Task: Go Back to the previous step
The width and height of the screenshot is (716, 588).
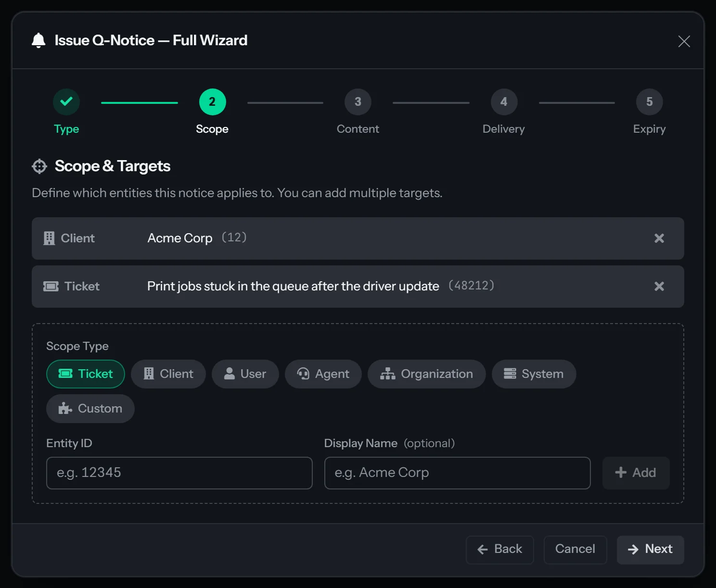Action: click(x=500, y=550)
